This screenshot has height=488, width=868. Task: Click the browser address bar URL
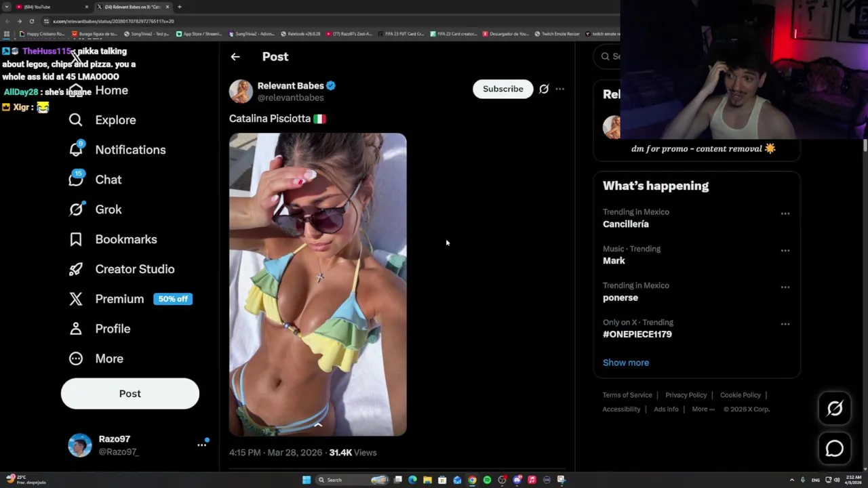tap(114, 21)
